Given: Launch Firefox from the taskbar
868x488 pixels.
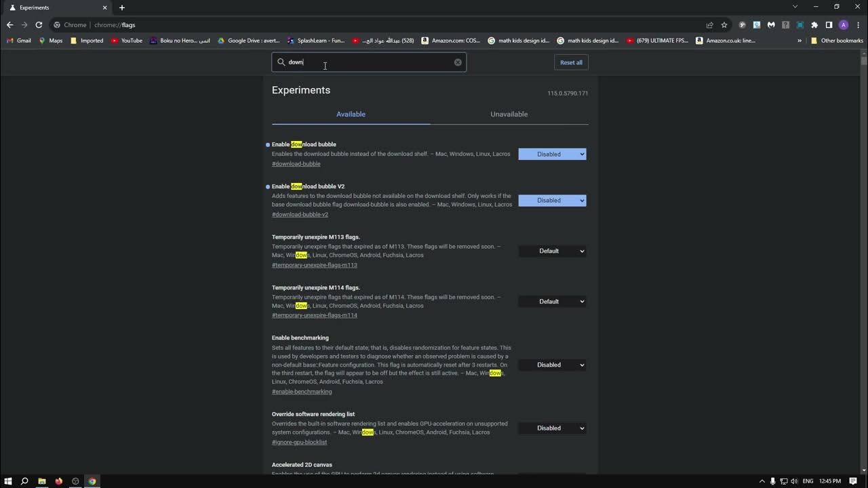Looking at the screenshot, I should 59,481.
